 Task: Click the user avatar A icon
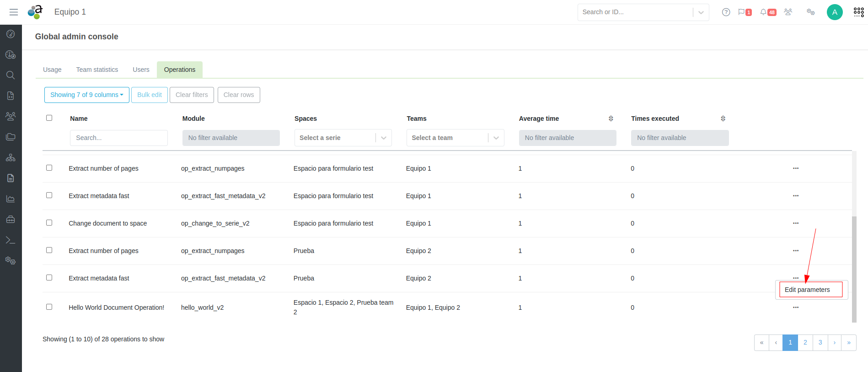coord(834,12)
